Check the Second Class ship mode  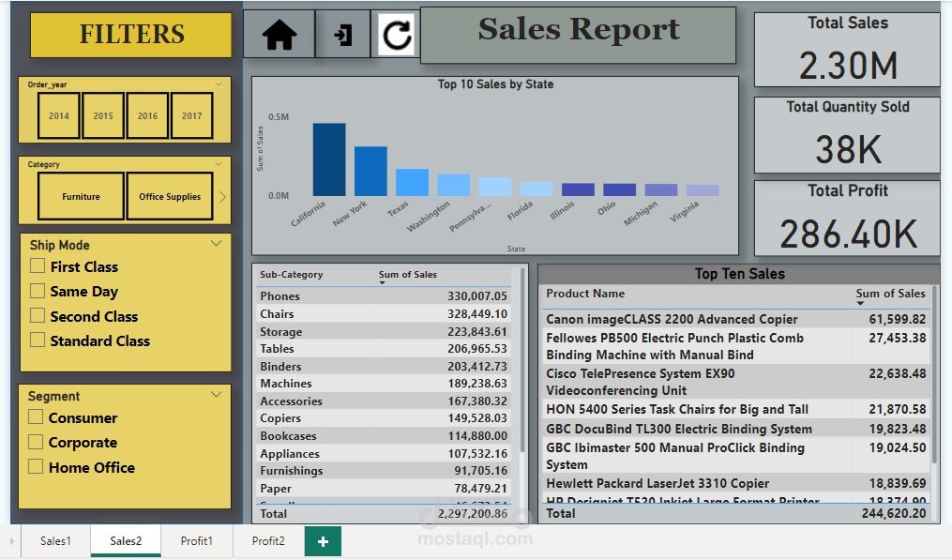[38, 316]
